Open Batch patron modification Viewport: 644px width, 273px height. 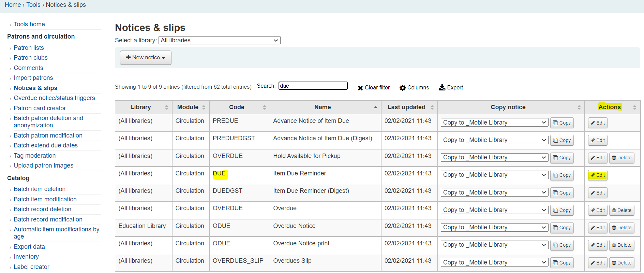point(48,135)
